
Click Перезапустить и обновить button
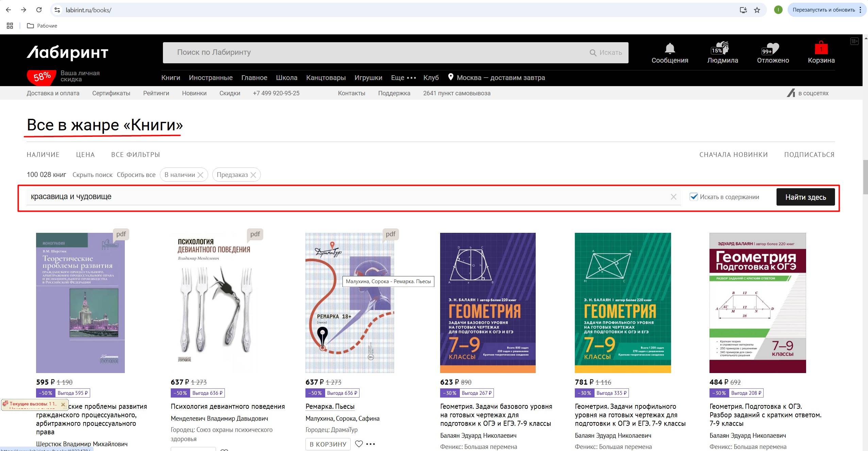(823, 10)
